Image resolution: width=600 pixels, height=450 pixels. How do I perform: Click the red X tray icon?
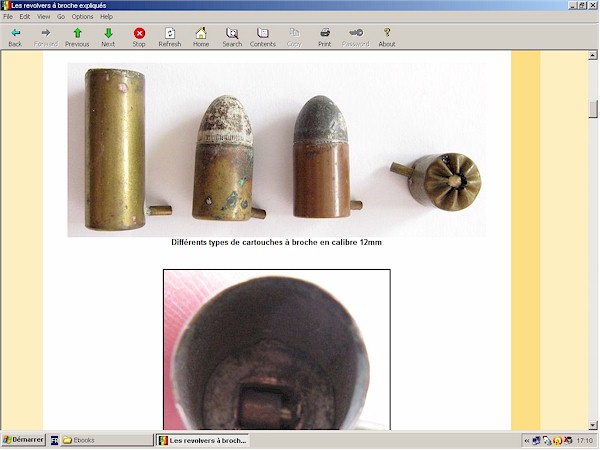[567, 441]
